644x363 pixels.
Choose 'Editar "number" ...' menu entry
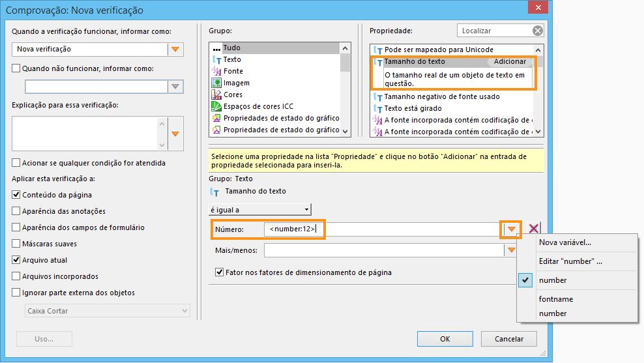[577, 261]
